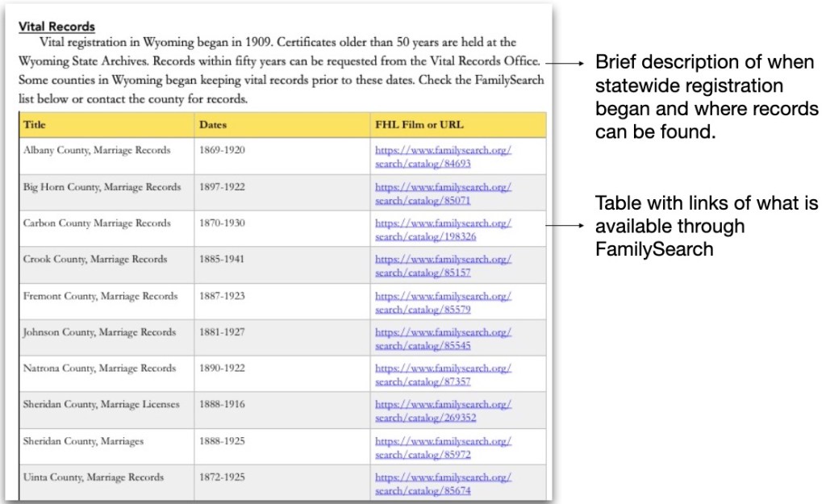Visit the Johnson County catalog/85545 link
This screenshot has height=504, width=826.
coord(443,339)
